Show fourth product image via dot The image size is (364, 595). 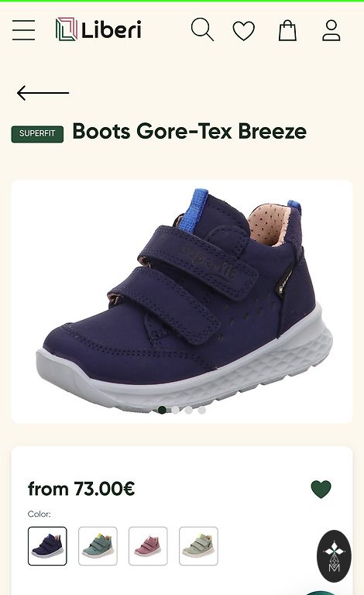[201, 410]
